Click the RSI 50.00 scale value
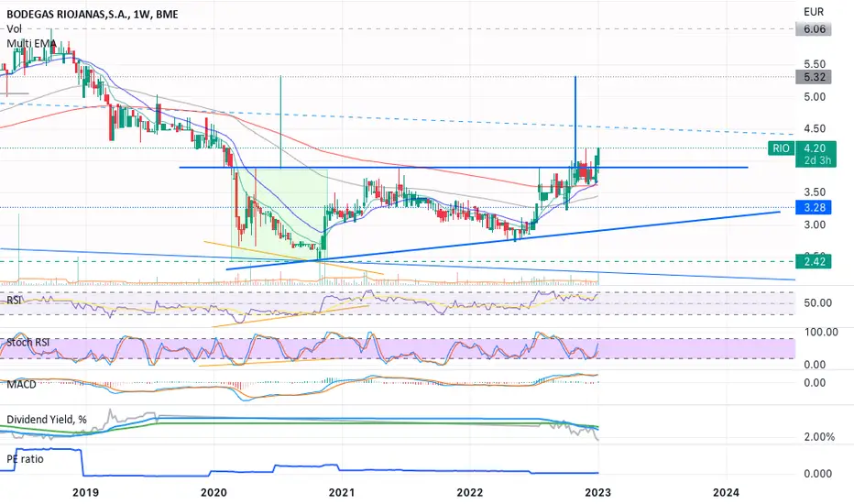This screenshot has height=504, width=854. coord(817,303)
